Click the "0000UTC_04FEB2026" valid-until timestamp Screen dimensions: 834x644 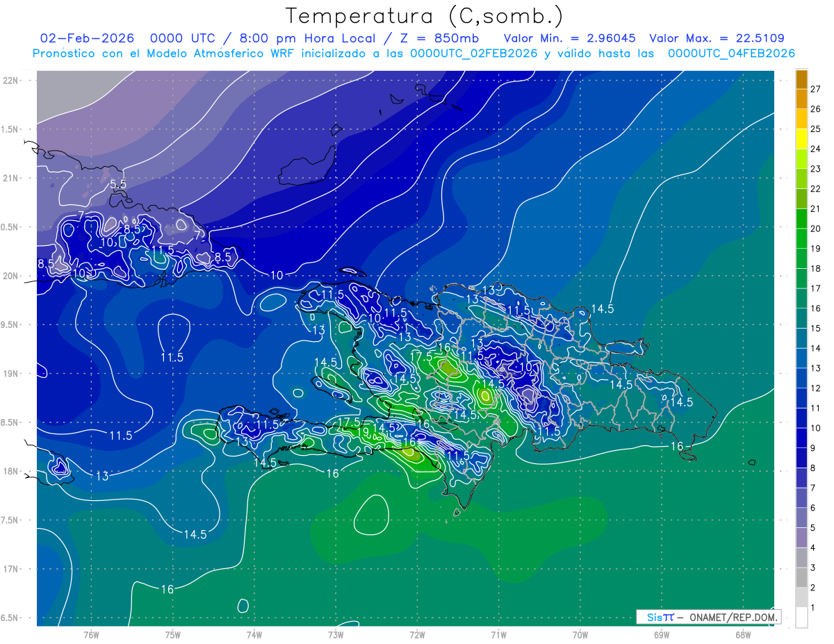[x=731, y=53]
